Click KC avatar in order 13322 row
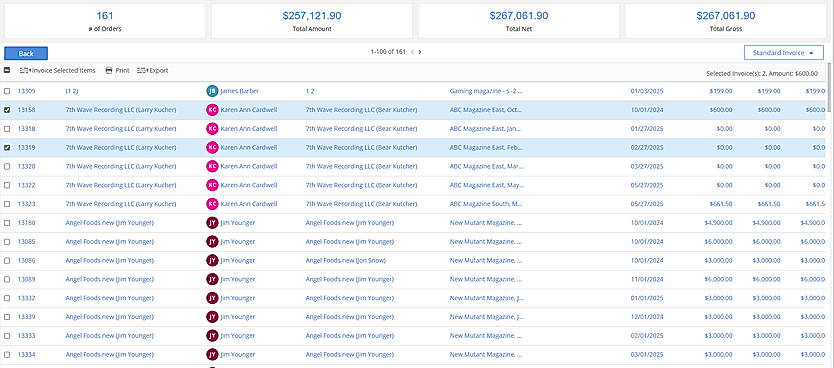The image size is (834, 368). [212, 185]
